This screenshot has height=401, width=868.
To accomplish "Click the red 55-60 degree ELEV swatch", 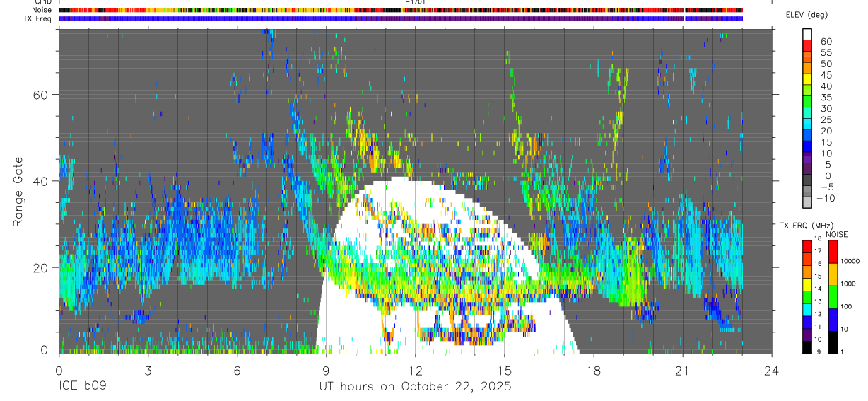I will coord(807,45).
